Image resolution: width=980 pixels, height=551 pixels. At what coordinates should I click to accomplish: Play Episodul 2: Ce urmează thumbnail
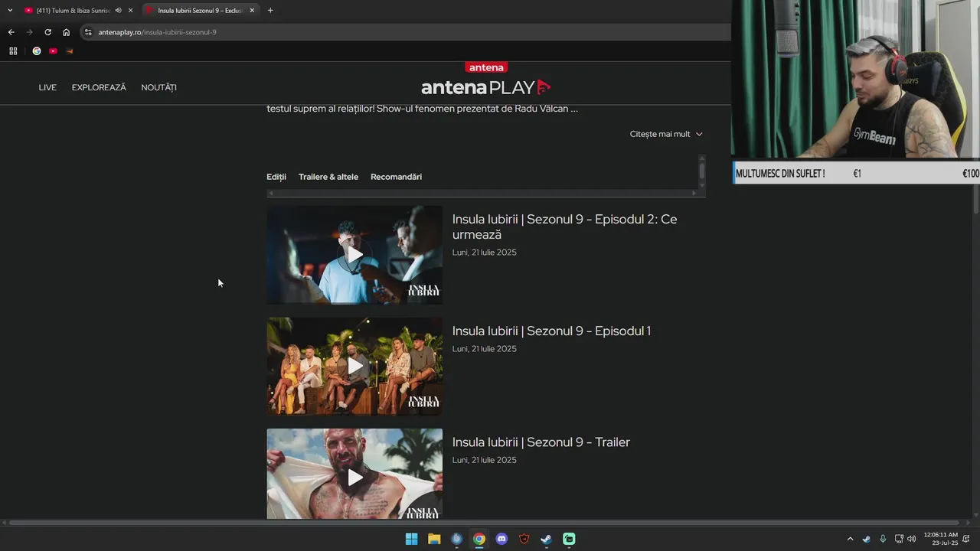click(354, 254)
